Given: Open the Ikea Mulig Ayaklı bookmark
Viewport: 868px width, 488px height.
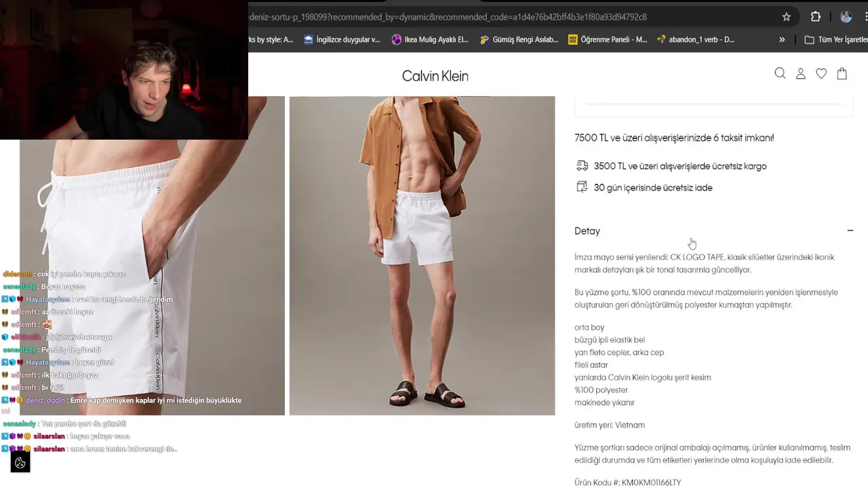Looking at the screenshot, I should click(430, 39).
